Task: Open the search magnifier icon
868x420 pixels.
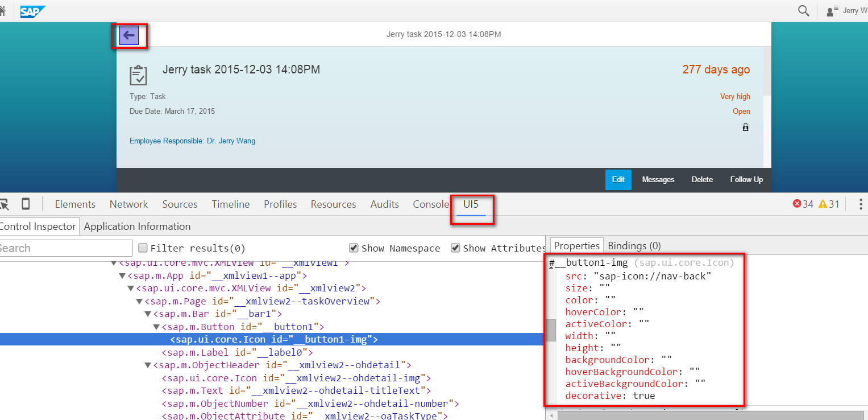Action: [804, 11]
